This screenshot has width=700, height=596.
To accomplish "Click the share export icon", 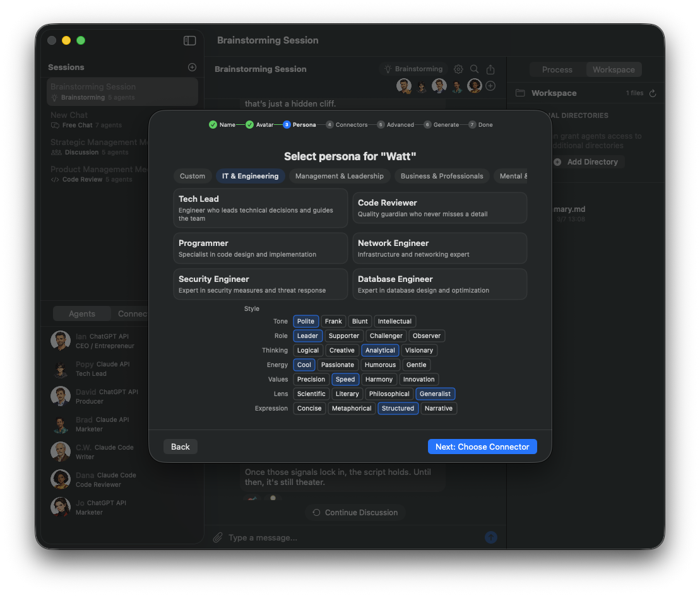I will click(x=490, y=69).
